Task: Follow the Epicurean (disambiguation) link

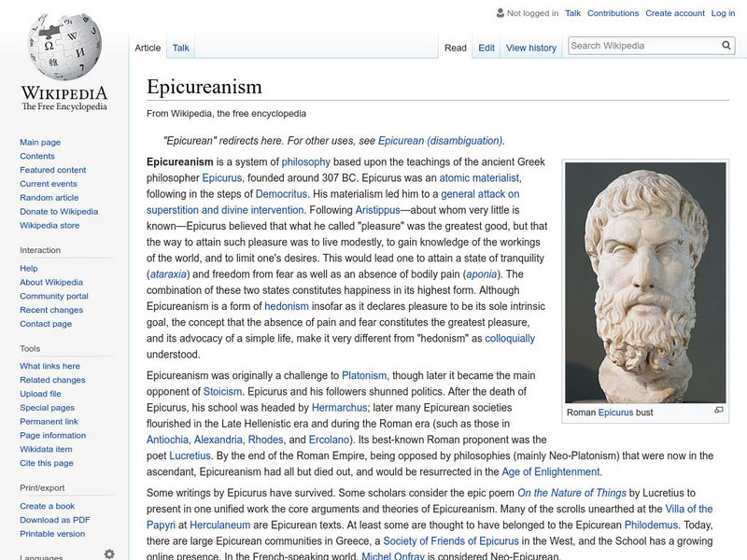Action: (440, 141)
